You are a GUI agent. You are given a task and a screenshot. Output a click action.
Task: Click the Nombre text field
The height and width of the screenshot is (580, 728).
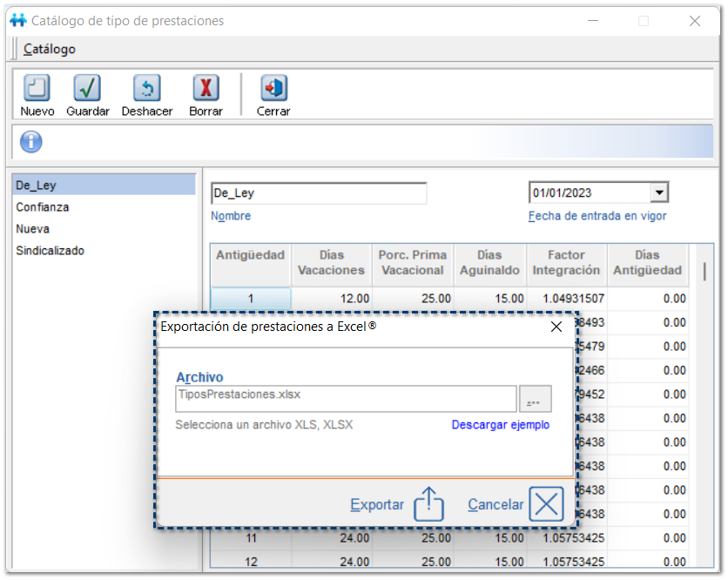(319, 193)
